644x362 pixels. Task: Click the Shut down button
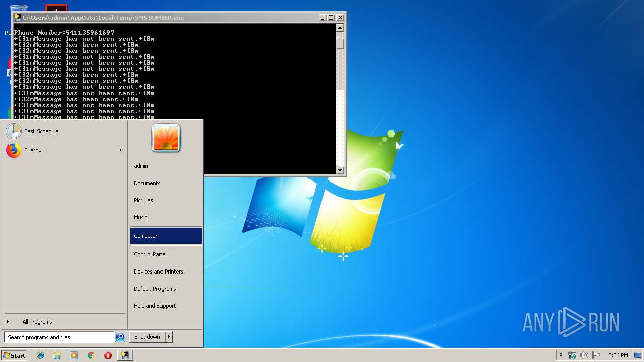point(147,337)
